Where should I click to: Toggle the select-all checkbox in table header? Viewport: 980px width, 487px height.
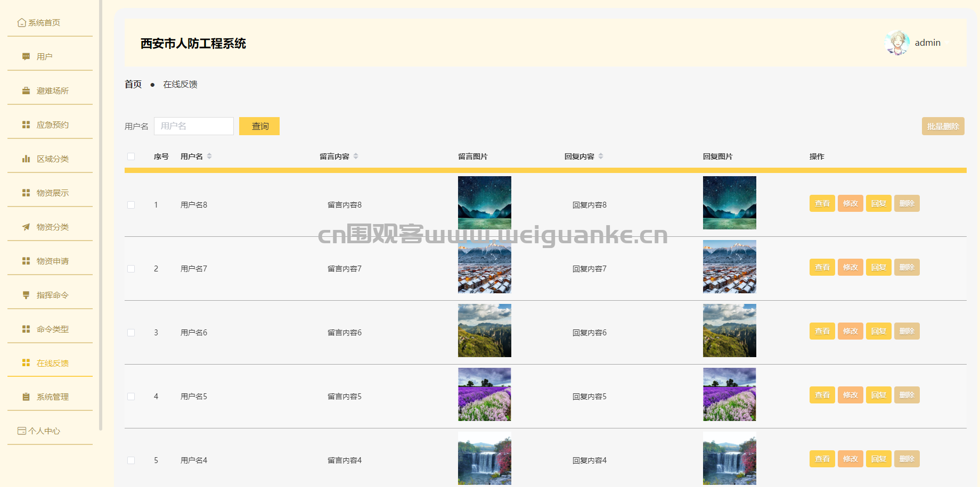tap(131, 156)
